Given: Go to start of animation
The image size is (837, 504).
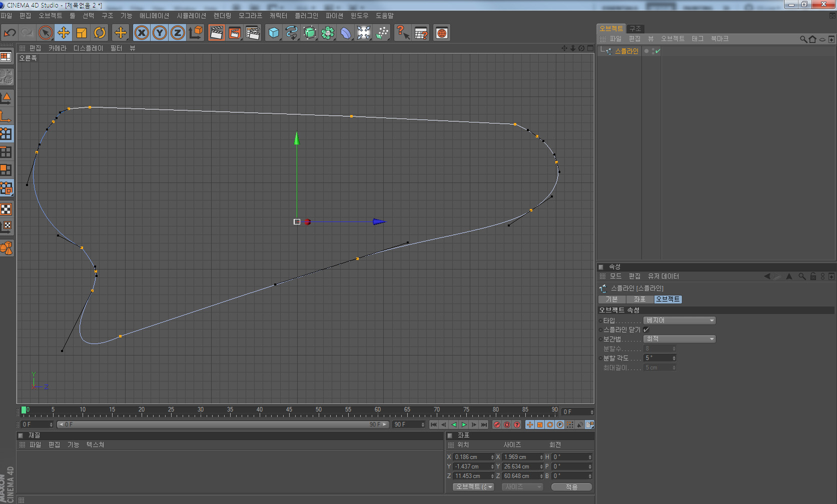Looking at the screenshot, I should (x=434, y=424).
